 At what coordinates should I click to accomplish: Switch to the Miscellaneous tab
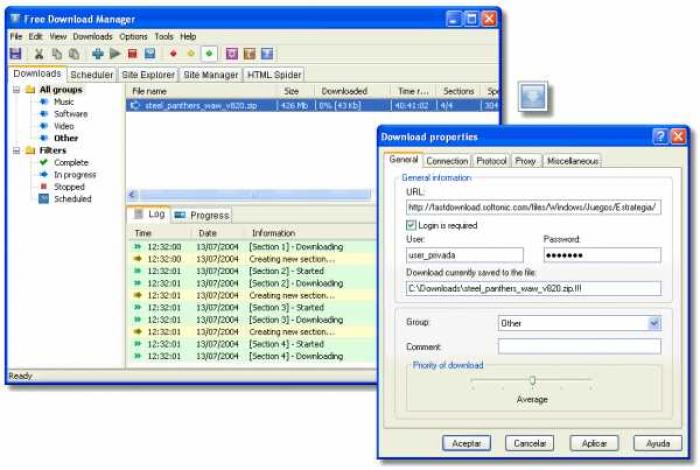pyautogui.click(x=572, y=161)
